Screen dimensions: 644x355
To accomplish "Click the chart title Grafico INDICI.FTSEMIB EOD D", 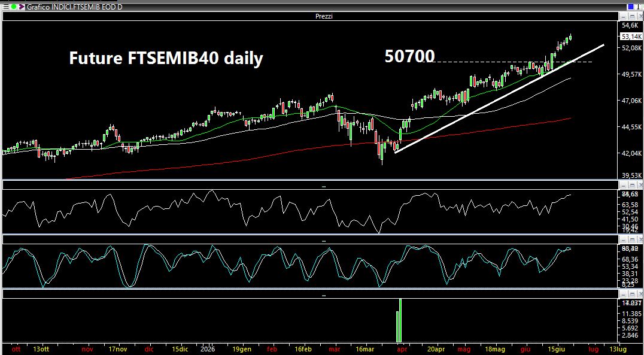I will [74, 7].
